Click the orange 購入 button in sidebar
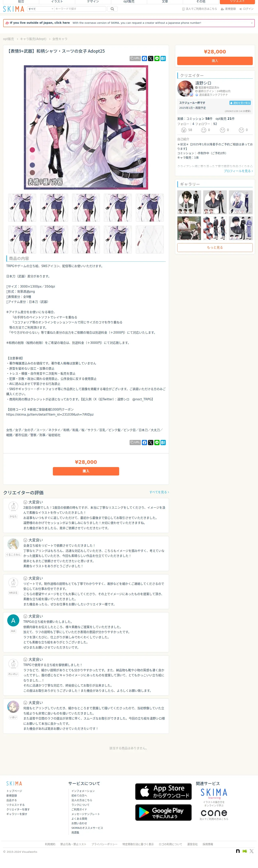 215,61
